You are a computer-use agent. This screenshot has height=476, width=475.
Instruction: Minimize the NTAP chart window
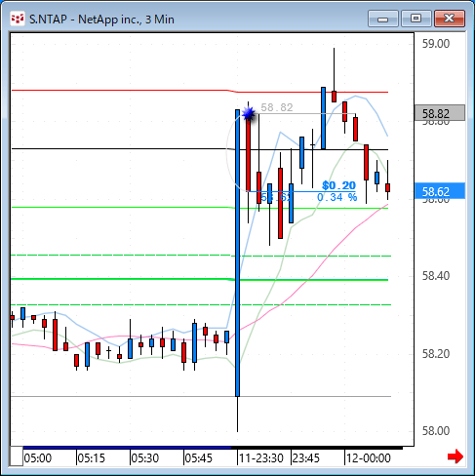click(383, 19)
